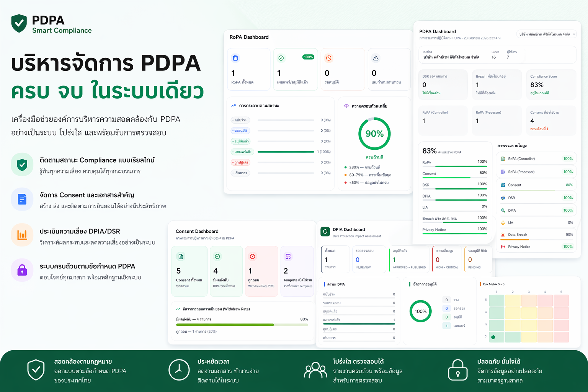
Task: Click the รอตรวจสอบ IN_REVIEW card in DPIA Dashboard
Action: [x=369, y=259]
